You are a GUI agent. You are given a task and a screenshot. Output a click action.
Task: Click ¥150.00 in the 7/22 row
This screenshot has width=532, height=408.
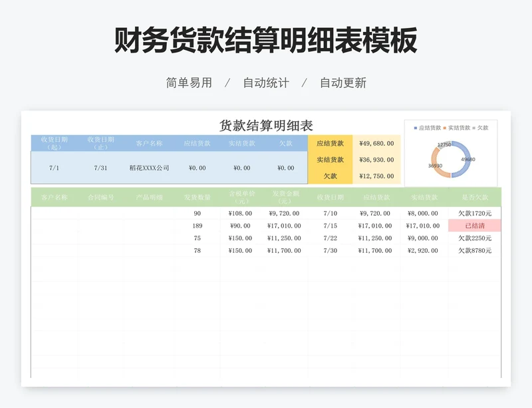(240, 238)
